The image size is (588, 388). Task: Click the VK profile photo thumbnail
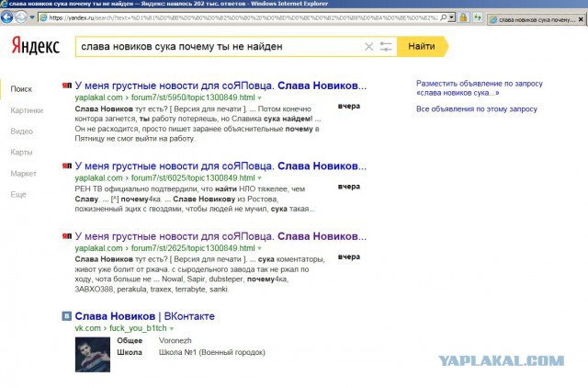93,355
